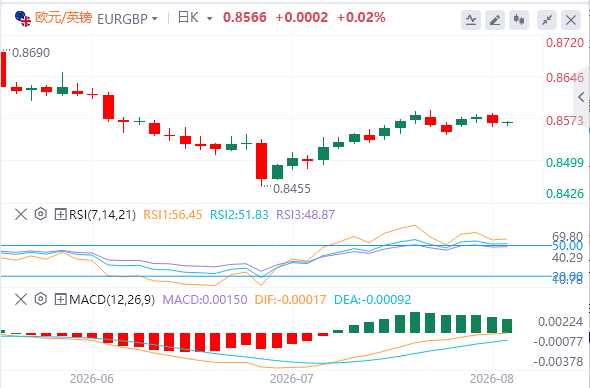Click the 2026-07 date axis marker
590x388 pixels.
(x=292, y=379)
